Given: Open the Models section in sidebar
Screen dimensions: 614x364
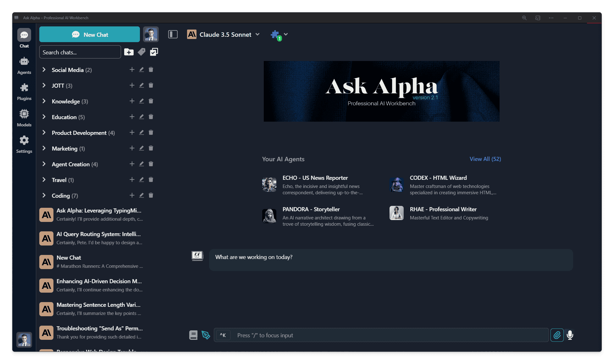Looking at the screenshot, I should pos(24,118).
